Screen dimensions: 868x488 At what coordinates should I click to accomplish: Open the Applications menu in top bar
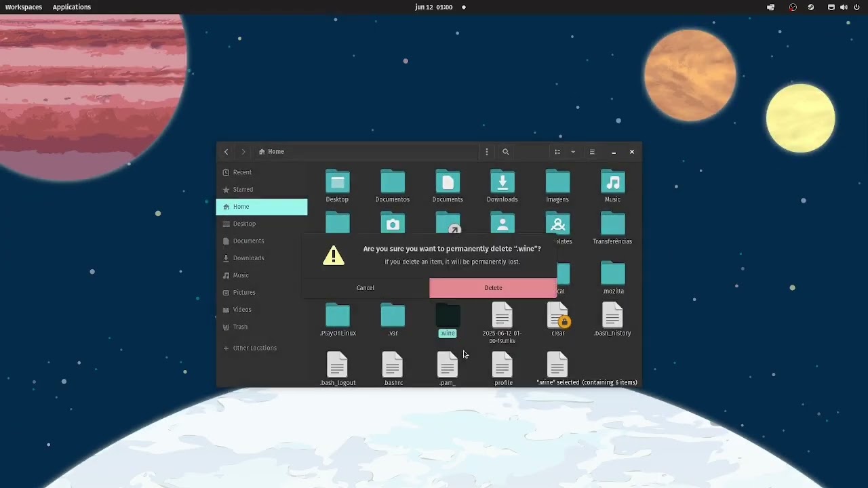(x=72, y=7)
